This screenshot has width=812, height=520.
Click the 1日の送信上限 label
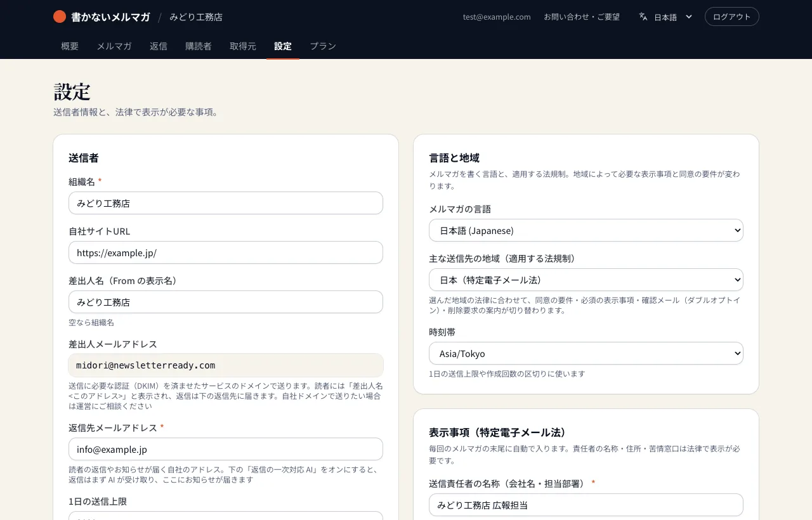(x=98, y=501)
